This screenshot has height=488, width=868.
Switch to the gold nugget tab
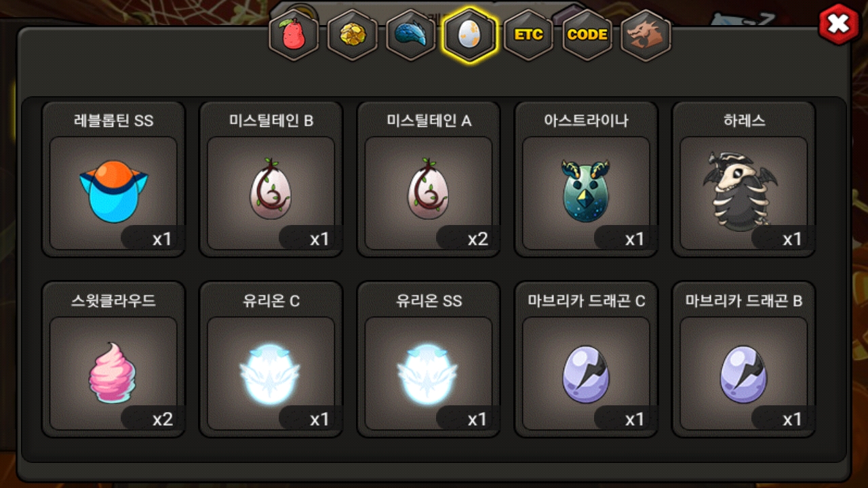point(352,35)
